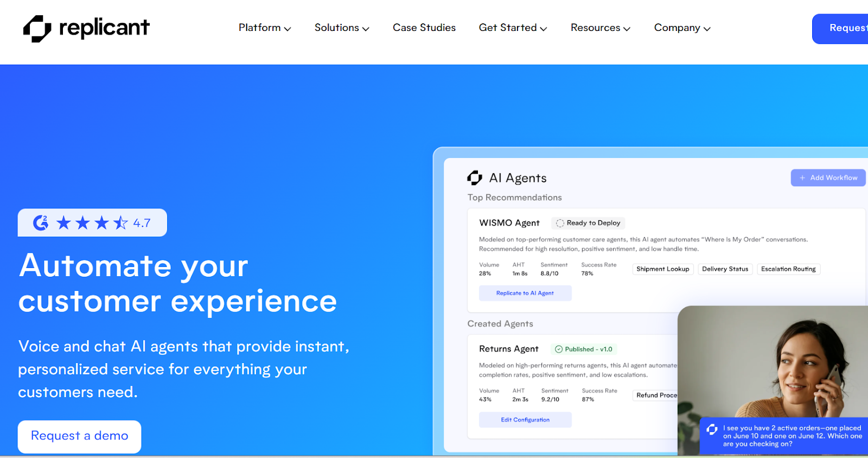Screen dimensions: 868x458
Task: Click the WISMO Agent title
Action: click(509, 223)
